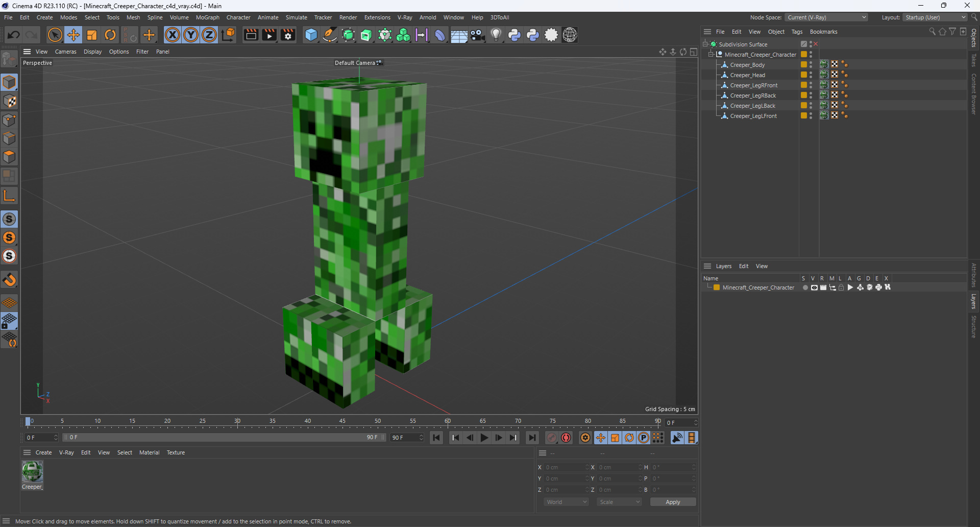The width and height of the screenshot is (980, 527).
Task: Switch to Model mode
Action: [9, 82]
